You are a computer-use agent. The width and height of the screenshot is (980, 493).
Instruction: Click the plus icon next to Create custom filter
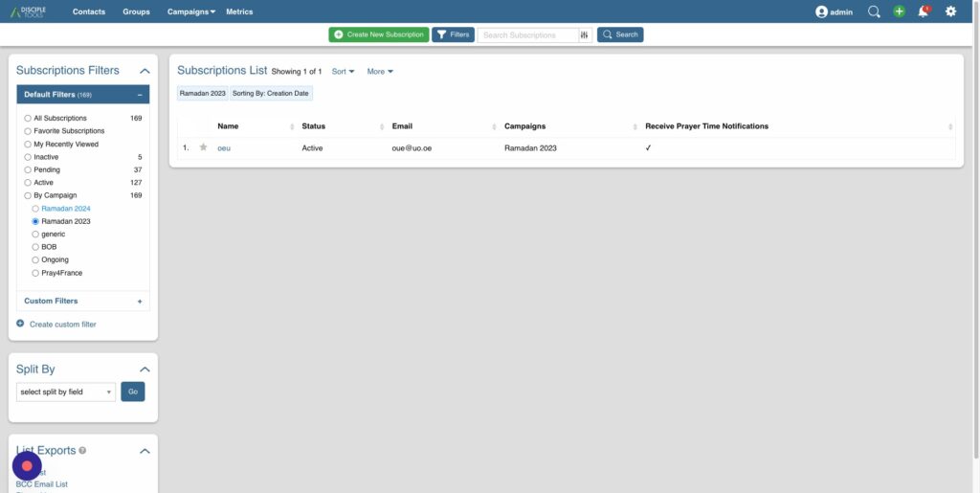[20, 324]
